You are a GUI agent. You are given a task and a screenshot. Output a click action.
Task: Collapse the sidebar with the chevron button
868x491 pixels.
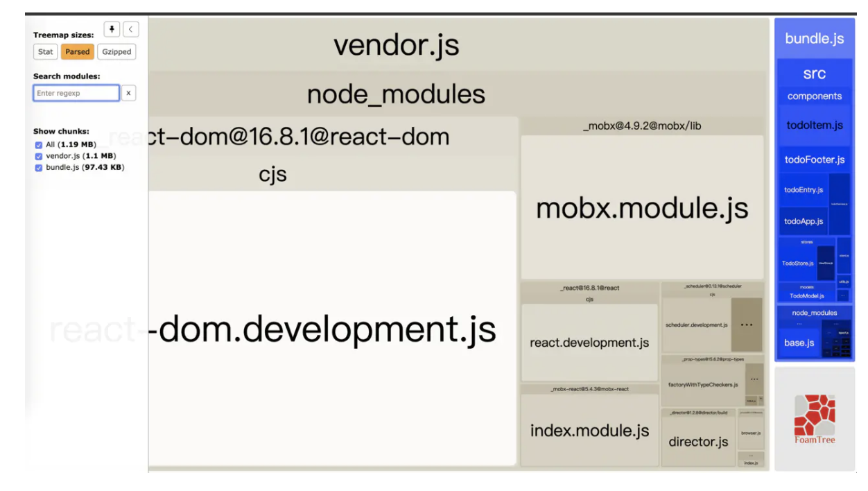coord(131,29)
